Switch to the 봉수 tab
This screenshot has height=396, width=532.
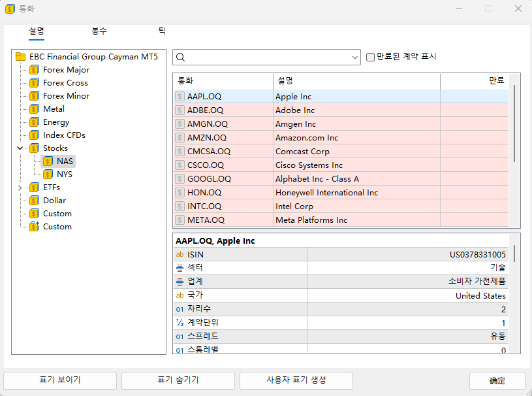point(99,31)
